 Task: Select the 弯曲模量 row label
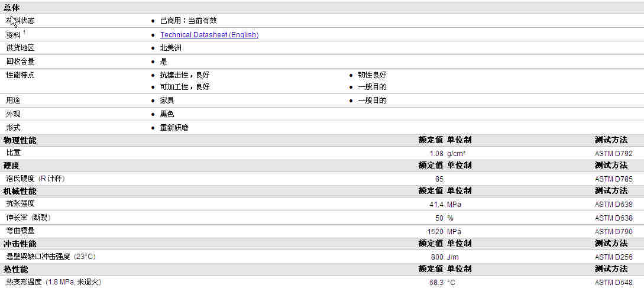20,231
